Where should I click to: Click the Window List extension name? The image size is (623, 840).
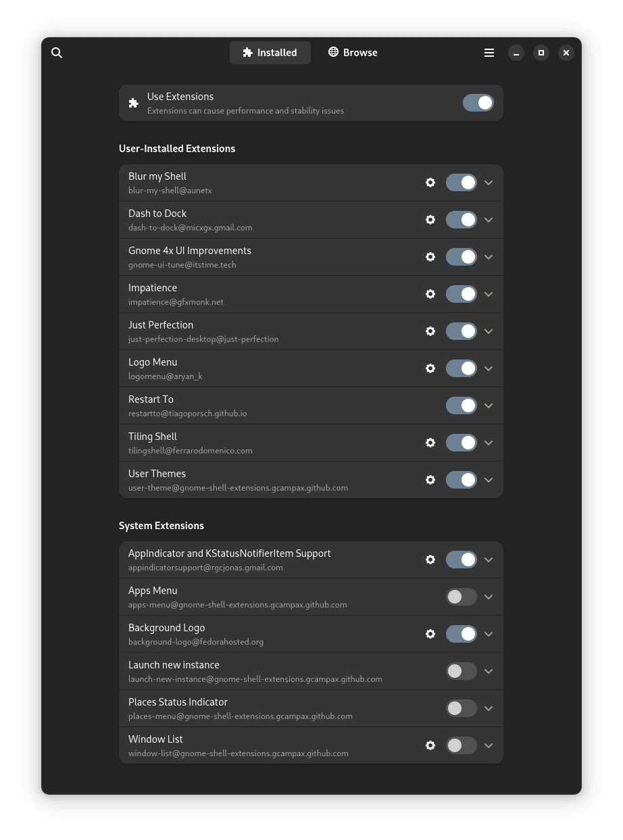[x=155, y=739]
